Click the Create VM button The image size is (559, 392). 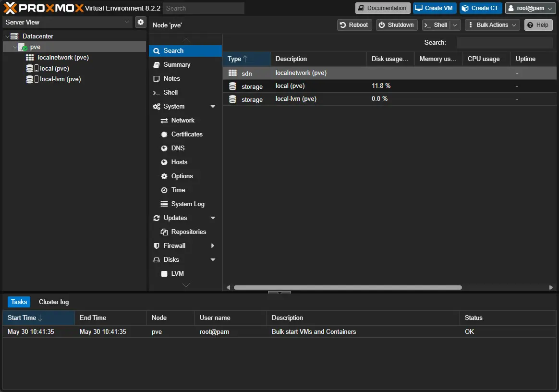click(x=434, y=8)
